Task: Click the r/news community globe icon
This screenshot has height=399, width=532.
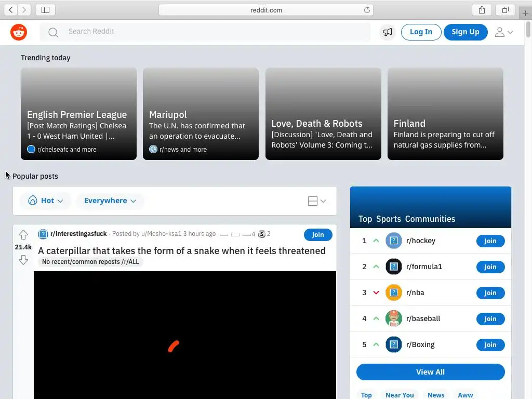Action: pyautogui.click(x=153, y=149)
